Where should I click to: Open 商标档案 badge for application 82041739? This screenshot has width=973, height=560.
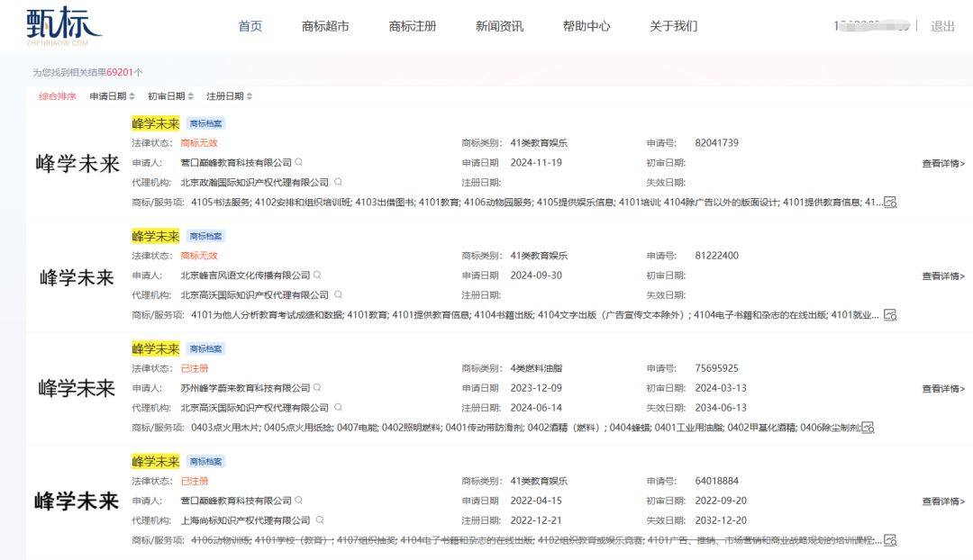pyautogui.click(x=205, y=123)
